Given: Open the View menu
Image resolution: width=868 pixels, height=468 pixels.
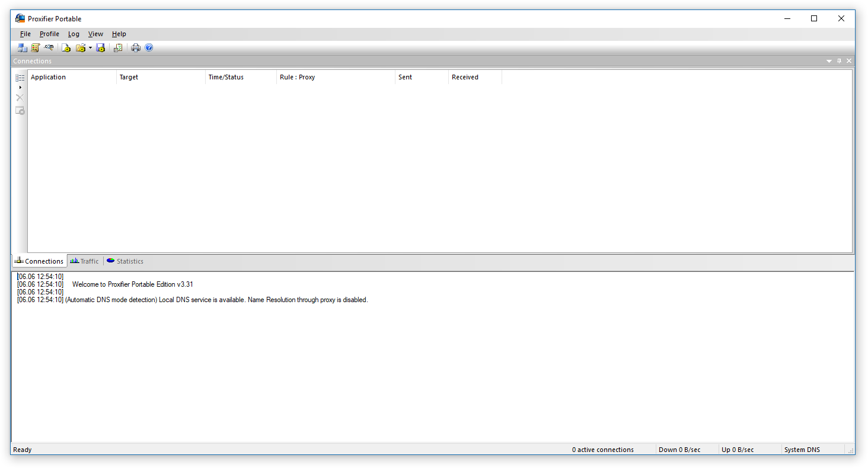Looking at the screenshot, I should click(95, 34).
